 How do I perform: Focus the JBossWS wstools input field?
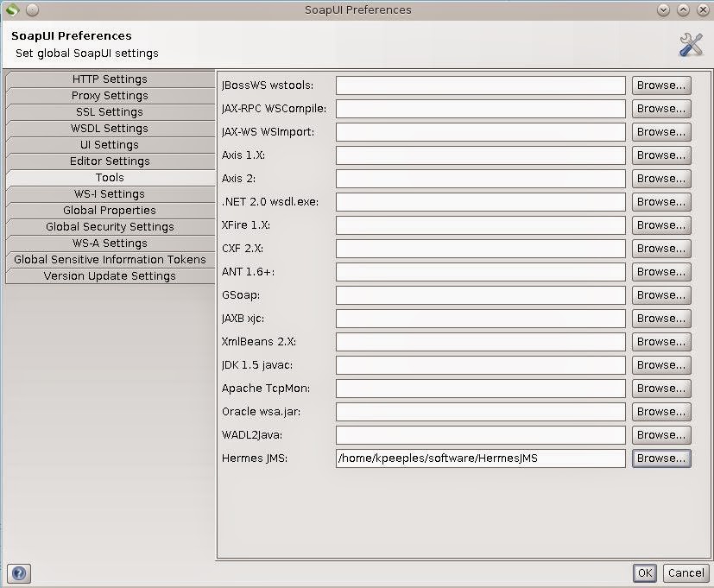[480, 85]
